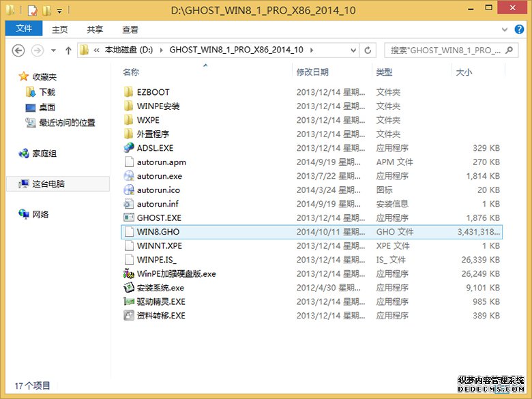Select 收藏夹 in navigation pane
The image size is (532, 399).
[x=44, y=76]
